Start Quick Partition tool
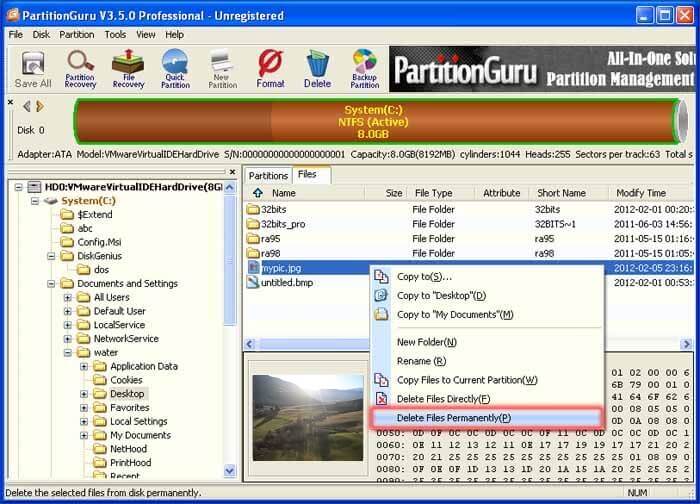 click(x=175, y=69)
